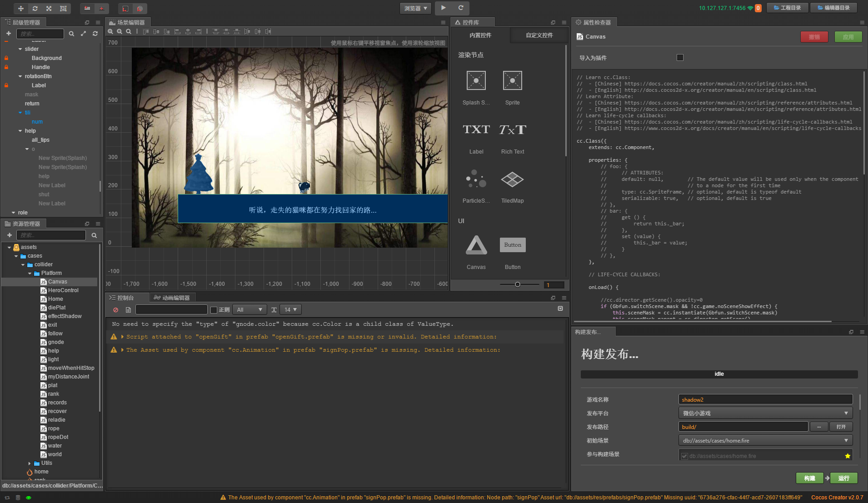The width and height of the screenshot is (868, 503).
Task: Click the zoom in icon in scene editor
Action: click(110, 31)
